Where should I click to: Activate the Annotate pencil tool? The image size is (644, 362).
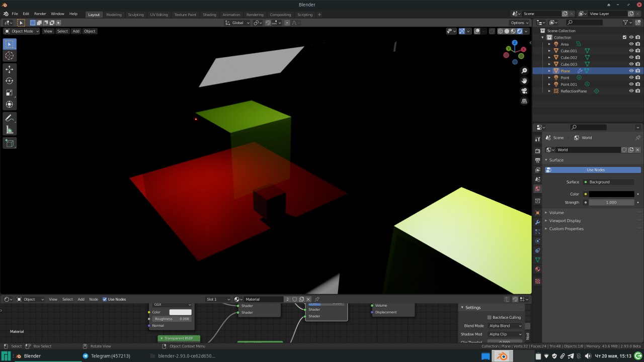point(10,118)
